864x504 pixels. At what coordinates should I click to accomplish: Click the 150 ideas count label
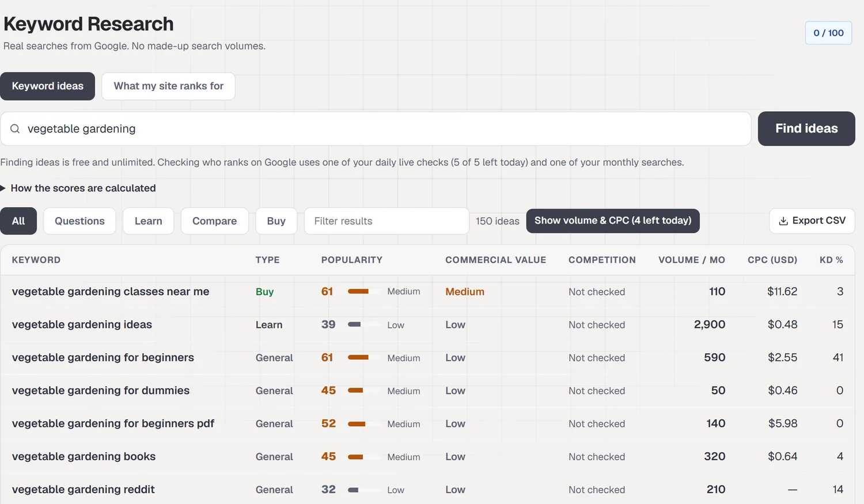point(498,221)
